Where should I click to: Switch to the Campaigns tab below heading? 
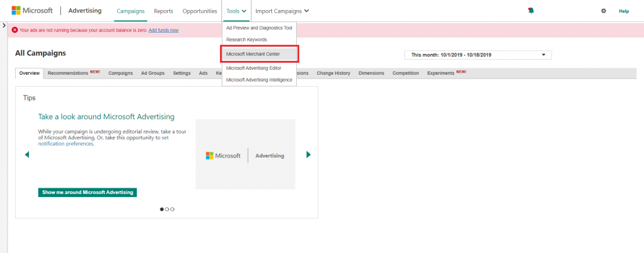tap(121, 73)
